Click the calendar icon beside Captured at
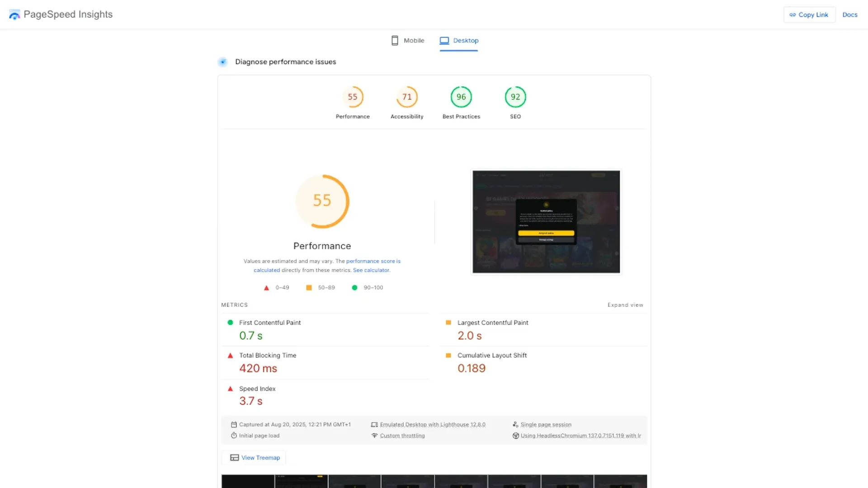This screenshot has height=488, width=868. click(x=234, y=425)
